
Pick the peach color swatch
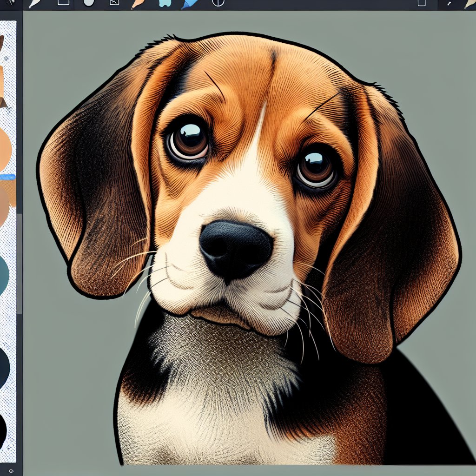[6, 149]
